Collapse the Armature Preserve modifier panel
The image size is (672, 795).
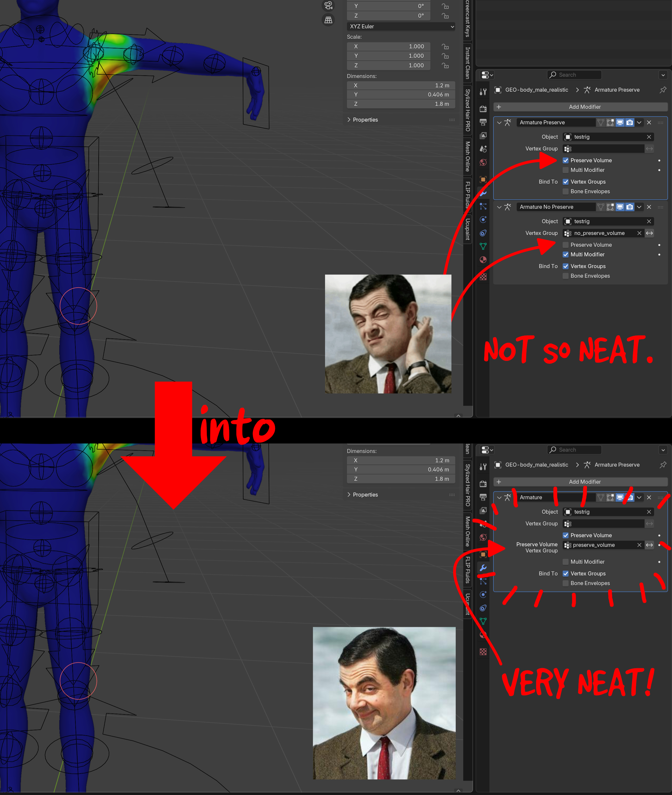(499, 122)
